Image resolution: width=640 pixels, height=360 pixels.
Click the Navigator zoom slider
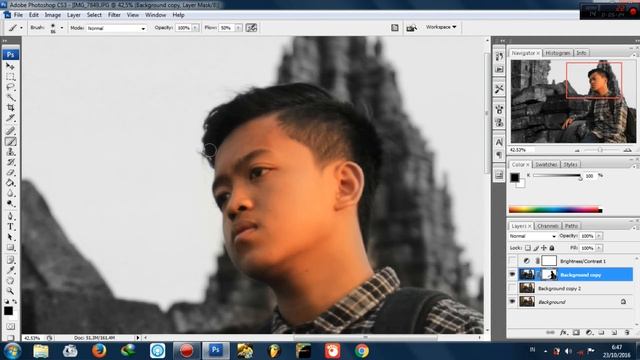[x=600, y=150]
